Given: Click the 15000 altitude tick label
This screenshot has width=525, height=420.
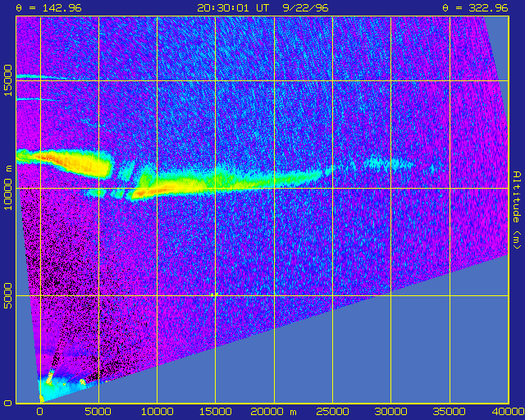Looking at the screenshot, I should tap(8, 80).
